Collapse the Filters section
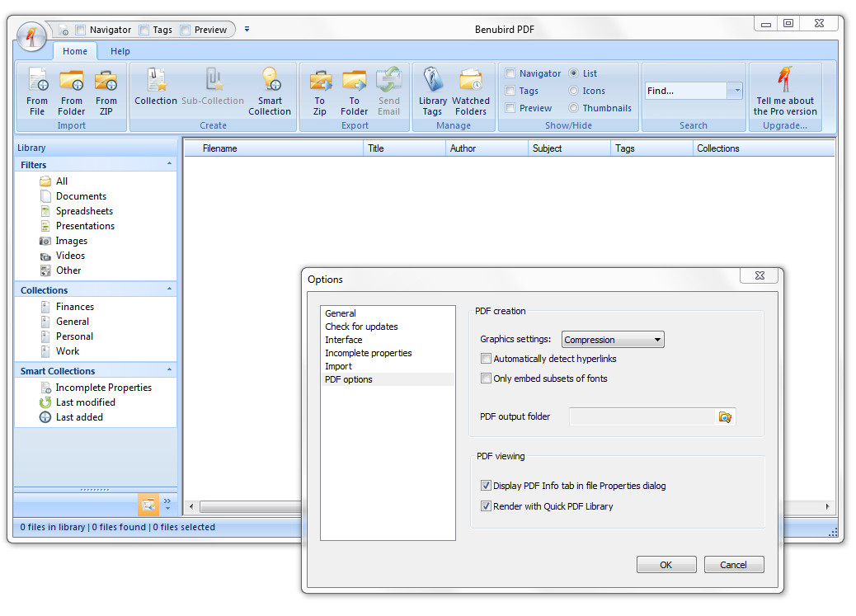Viewport: 856px width, 616px height. pos(169,164)
